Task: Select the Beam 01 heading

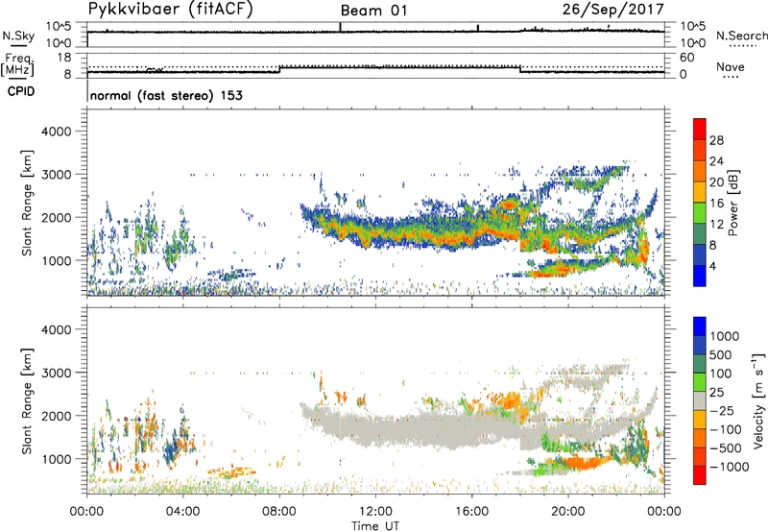Action: [x=373, y=11]
